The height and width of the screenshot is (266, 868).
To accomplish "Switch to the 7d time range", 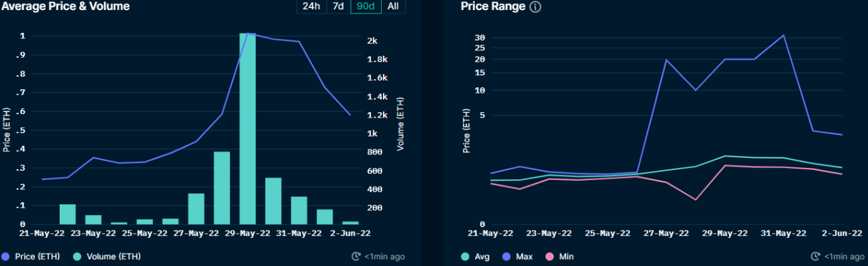I will (339, 6).
